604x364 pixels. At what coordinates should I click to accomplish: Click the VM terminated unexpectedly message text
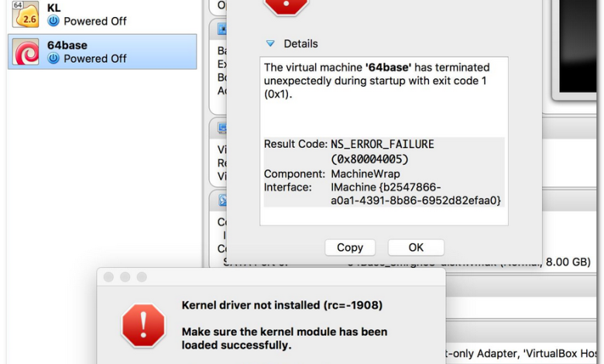[x=377, y=81]
